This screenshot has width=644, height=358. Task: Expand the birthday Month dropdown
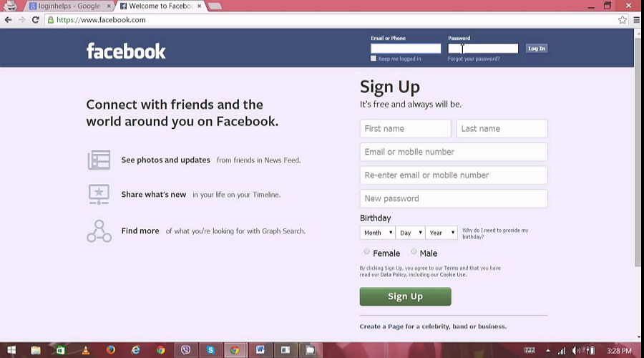[378, 233]
